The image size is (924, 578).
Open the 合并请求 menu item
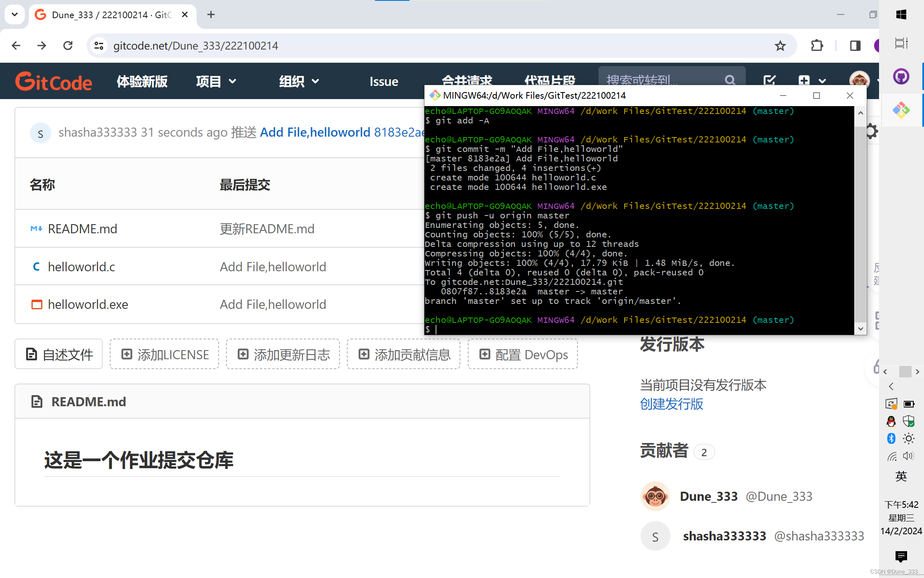[467, 80]
